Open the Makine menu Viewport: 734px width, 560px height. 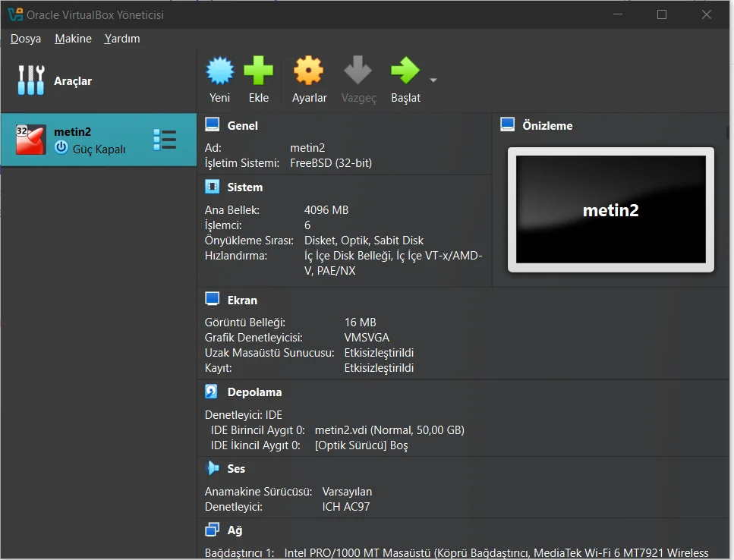[73, 39]
